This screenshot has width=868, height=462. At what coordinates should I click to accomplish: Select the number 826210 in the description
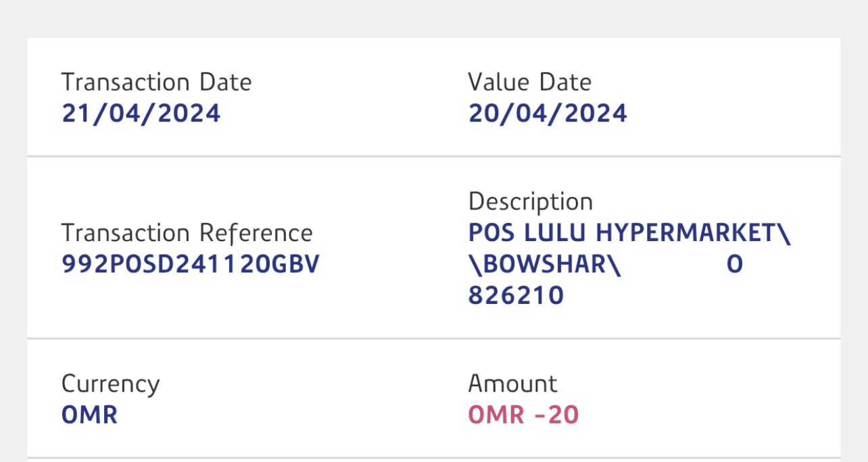pyautogui.click(x=516, y=295)
